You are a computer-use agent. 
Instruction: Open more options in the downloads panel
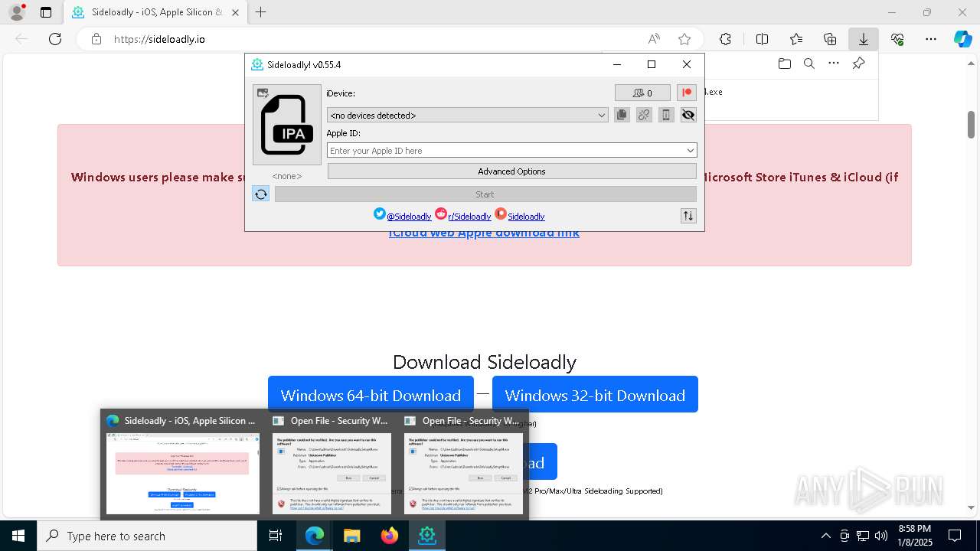tap(833, 64)
